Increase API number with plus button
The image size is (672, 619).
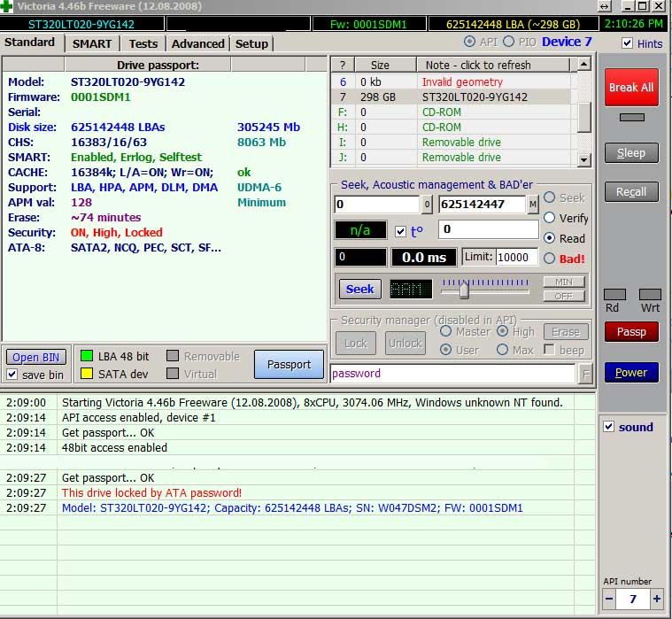[657, 599]
